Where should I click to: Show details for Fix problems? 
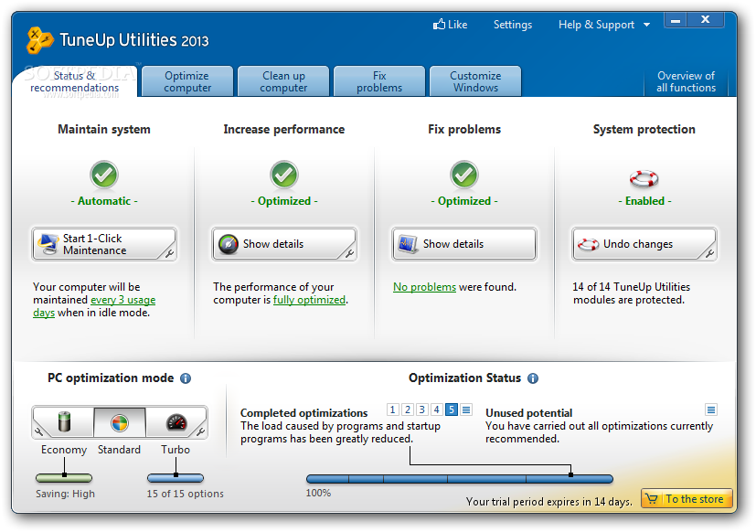pyautogui.click(x=464, y=244)
